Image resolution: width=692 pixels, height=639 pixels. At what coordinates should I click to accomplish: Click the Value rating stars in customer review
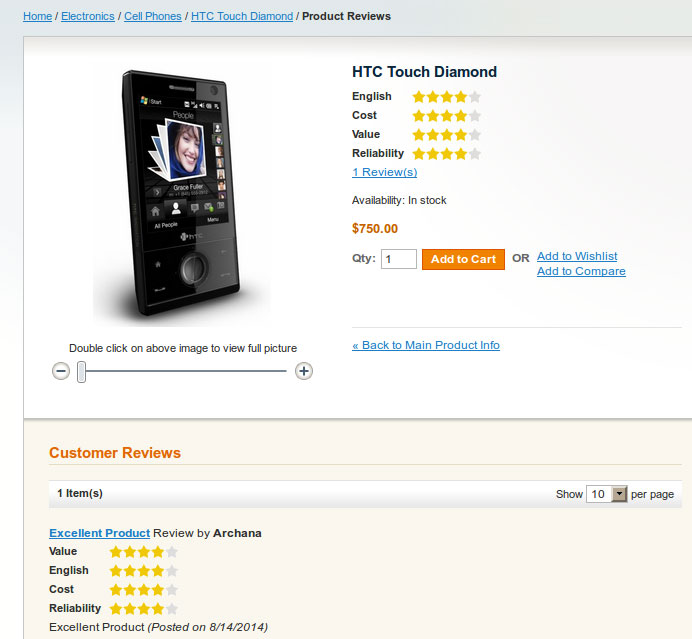point(143,552)
